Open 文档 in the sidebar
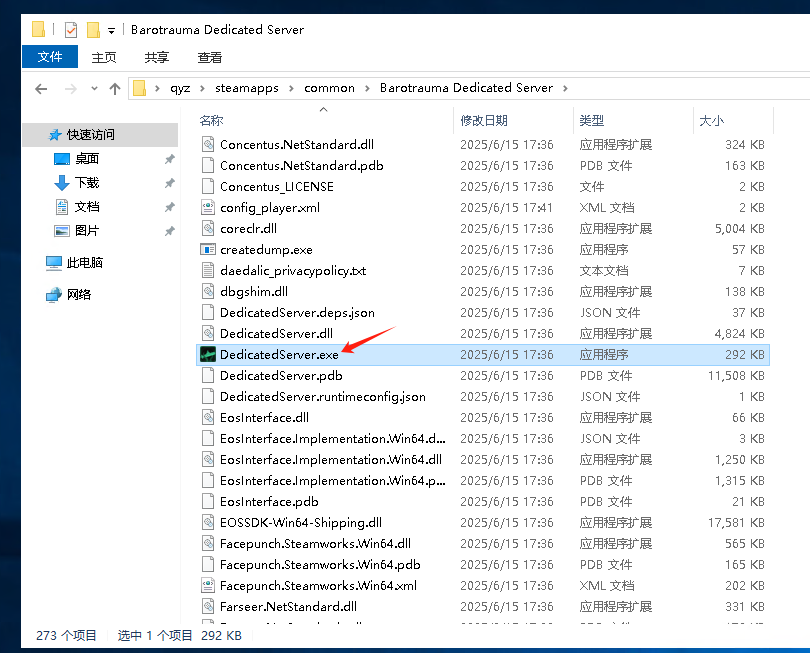 [87, 207]
